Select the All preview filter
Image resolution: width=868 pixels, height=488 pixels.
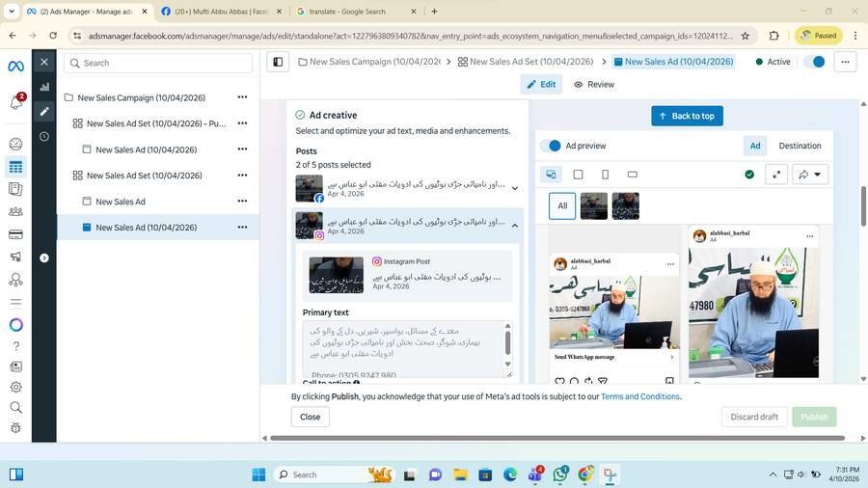point(562,205)
